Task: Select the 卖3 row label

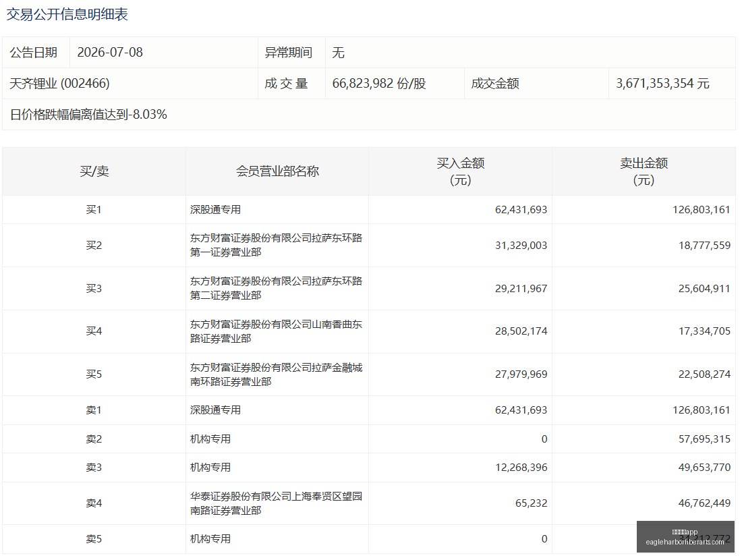Action: pos(94,467)
